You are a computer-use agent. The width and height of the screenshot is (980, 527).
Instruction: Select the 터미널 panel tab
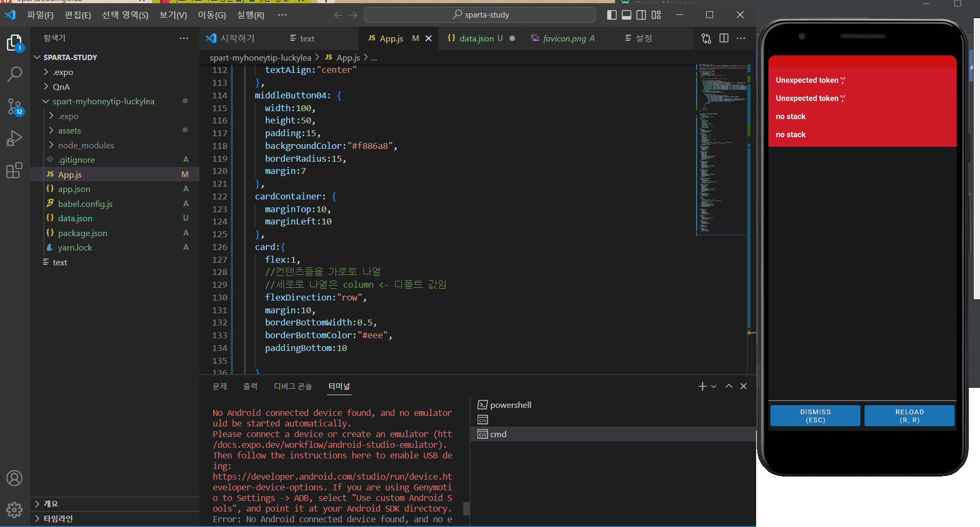(x=339, y=387)
